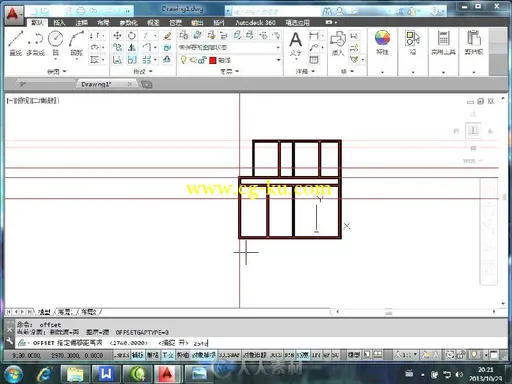Select the Line drawing tool
Screen dimensions: 512x384
tap(16, 43)
